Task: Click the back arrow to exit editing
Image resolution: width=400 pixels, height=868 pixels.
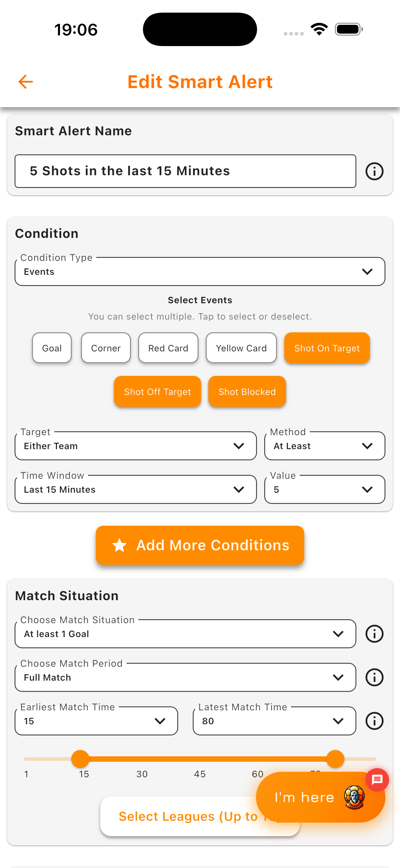Action: coord(25,81)
